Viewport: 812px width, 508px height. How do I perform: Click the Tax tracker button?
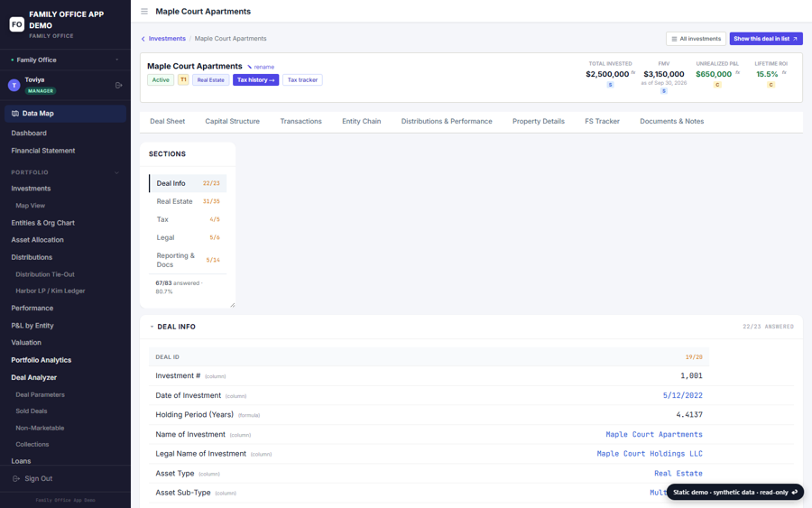click(302, 79)
